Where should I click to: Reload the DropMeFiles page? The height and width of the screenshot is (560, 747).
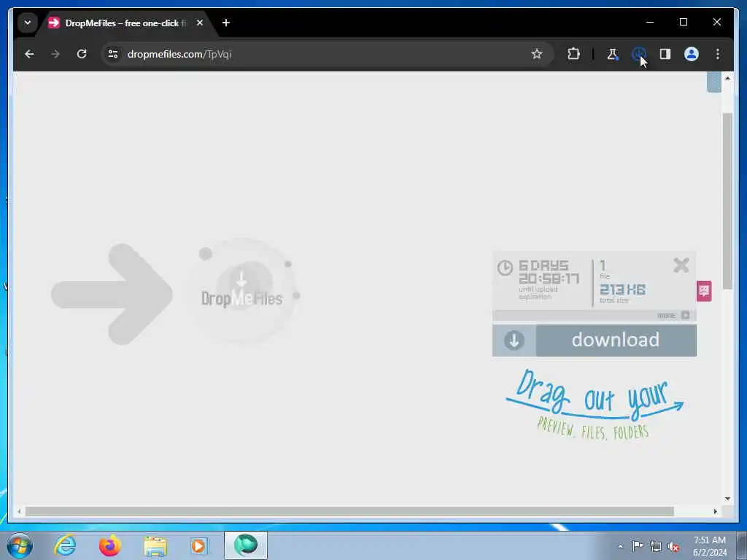[x=82, y=54]
